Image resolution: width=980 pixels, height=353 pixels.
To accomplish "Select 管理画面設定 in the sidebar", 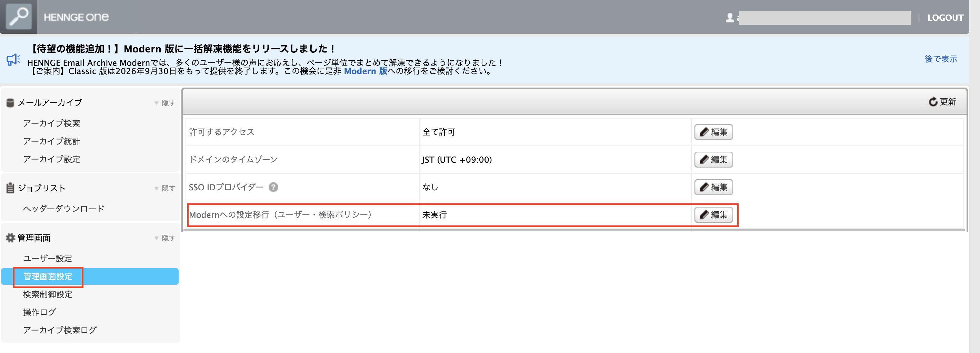I will 90,276.
